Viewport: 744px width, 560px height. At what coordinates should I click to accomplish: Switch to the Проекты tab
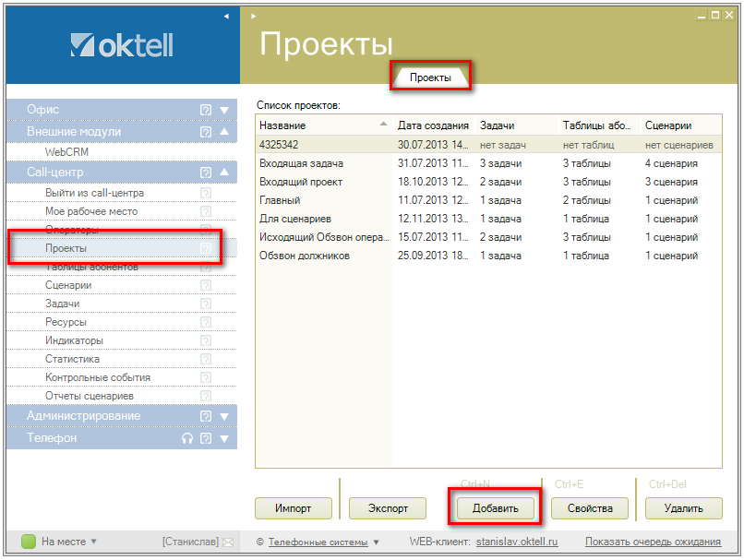tap(430, 78)
